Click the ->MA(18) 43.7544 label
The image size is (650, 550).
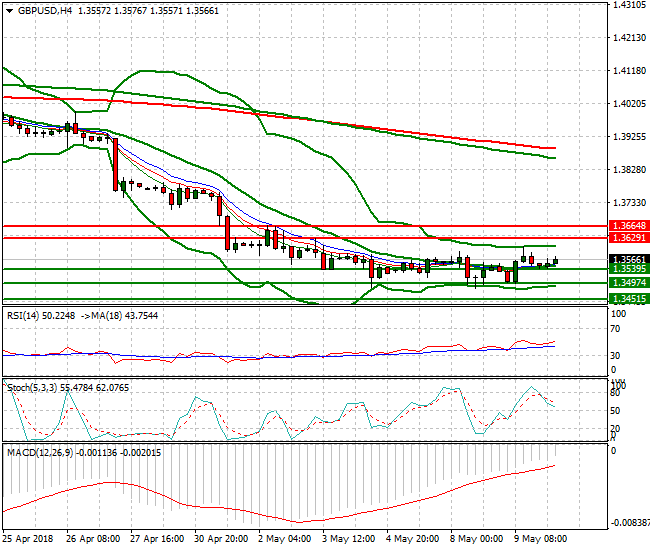pos(119,316)
